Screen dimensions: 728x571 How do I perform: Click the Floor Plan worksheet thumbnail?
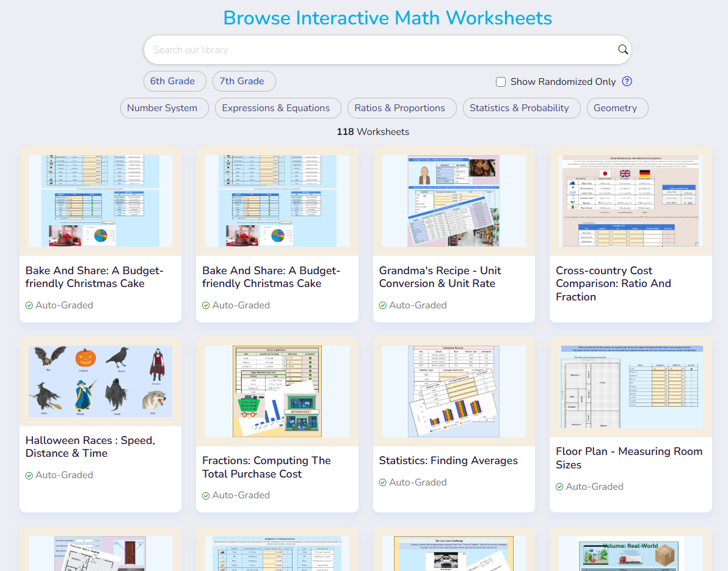tap(630, 387)
